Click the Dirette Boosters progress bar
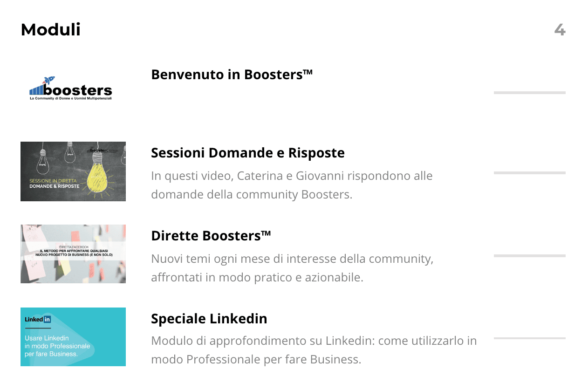The height and width of the screenshot is (383, 588). point(529,256)
